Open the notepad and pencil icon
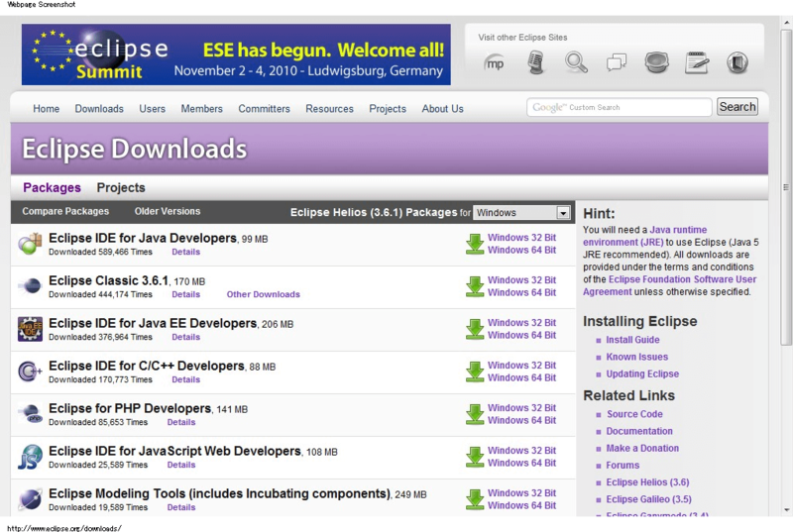793x532 pixels. point(697,62)
